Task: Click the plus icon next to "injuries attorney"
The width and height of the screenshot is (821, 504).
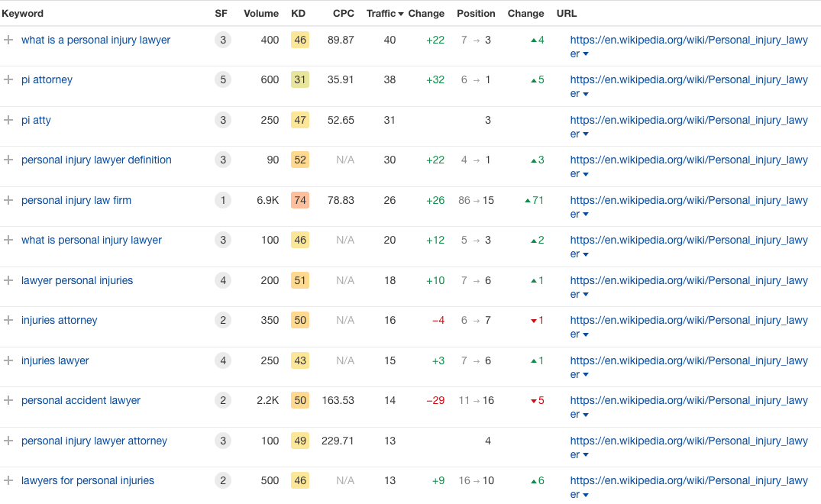Action: pos(8,320)
